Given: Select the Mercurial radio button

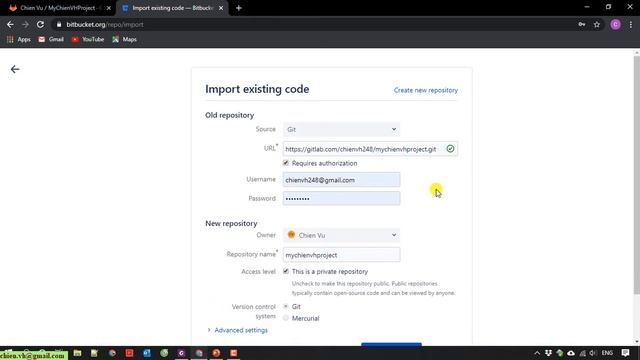Looking at the screenshot, I should (286, 318).
